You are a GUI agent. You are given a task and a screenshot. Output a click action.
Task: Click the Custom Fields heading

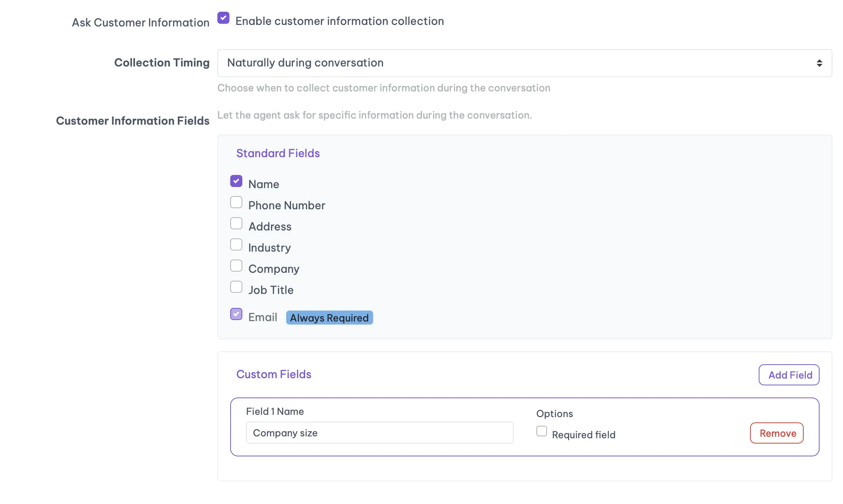(274, 374)
